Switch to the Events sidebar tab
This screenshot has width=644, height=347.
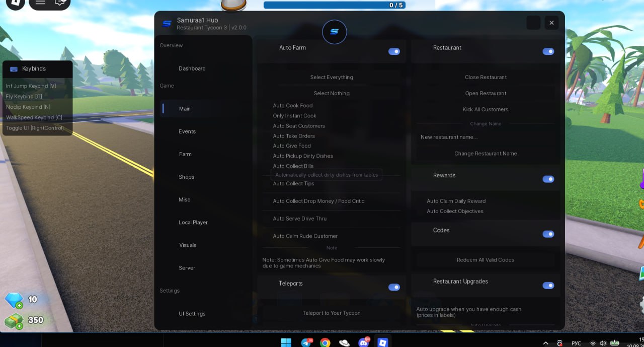[186, 131]
